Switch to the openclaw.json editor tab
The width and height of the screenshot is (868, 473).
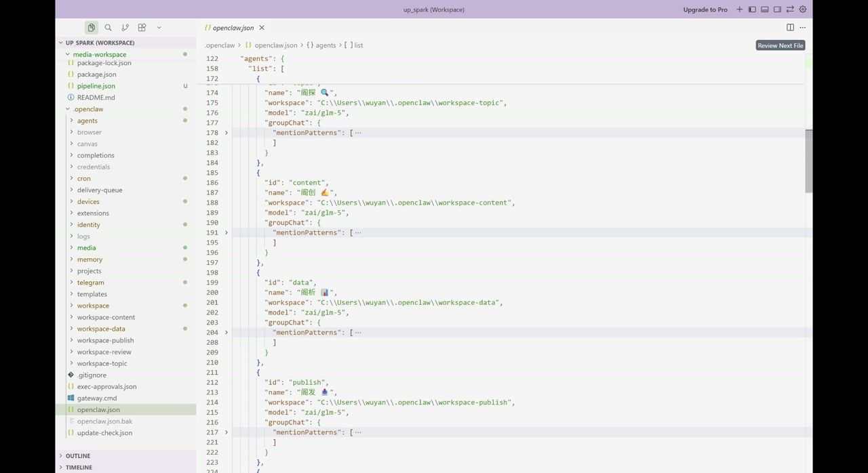[233, 28]
